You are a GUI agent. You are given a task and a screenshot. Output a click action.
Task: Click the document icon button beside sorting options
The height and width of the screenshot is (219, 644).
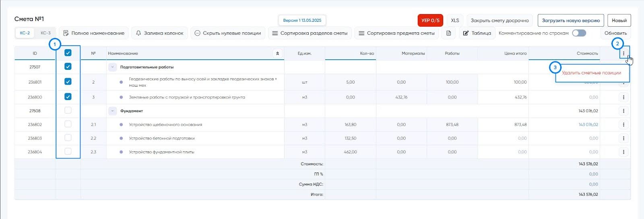coord(449,33)
